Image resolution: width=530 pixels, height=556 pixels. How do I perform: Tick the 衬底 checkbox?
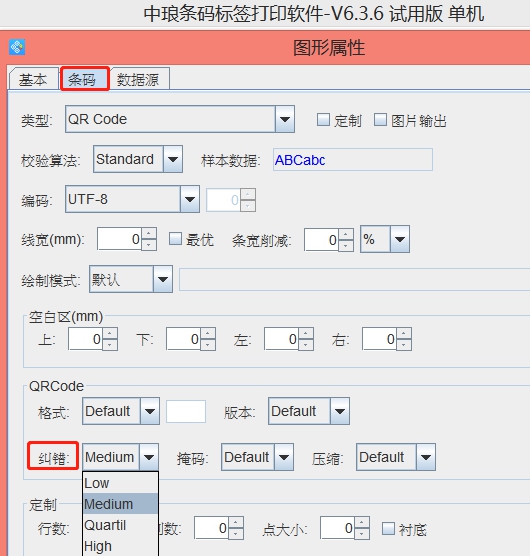click(x=388, y=528)
